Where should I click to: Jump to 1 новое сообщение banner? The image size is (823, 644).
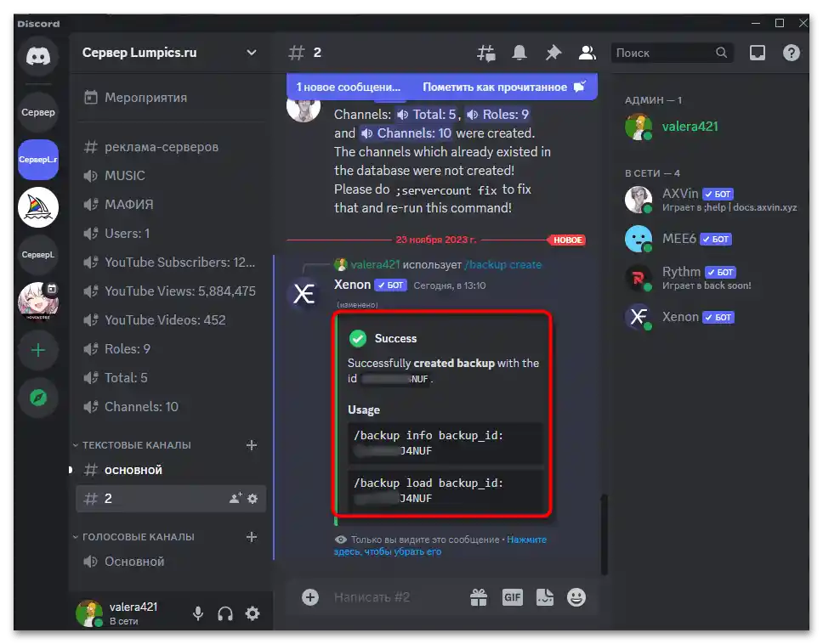tap(348, 87)
